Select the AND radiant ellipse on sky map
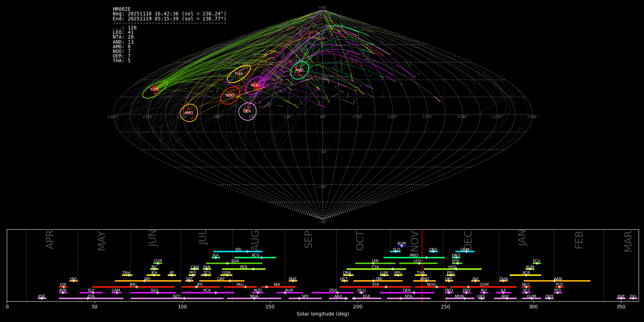This screenshot has height=322, width=644. [299, 70]
